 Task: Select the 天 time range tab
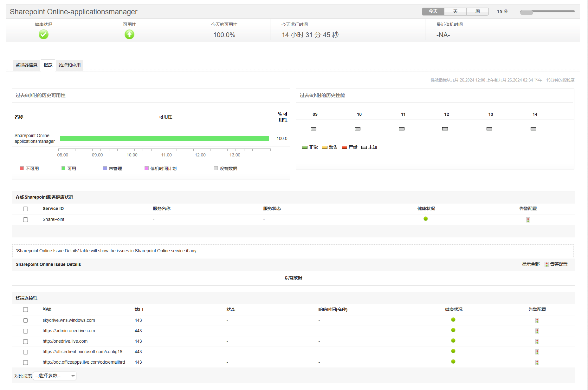pos(455,11)
